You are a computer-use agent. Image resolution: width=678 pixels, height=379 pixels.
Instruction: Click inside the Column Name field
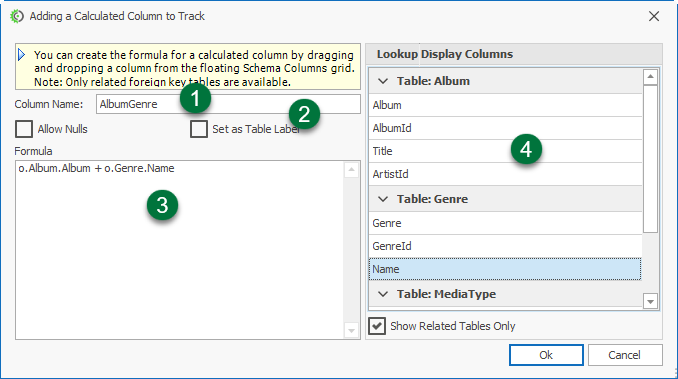228,104
